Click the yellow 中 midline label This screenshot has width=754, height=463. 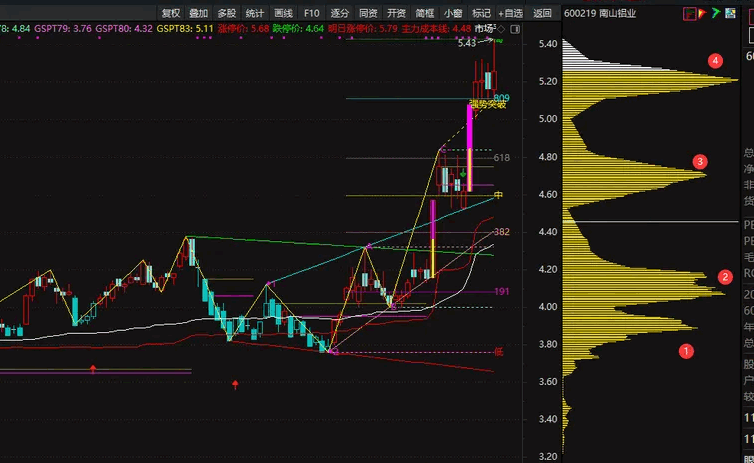click(498, 195)
